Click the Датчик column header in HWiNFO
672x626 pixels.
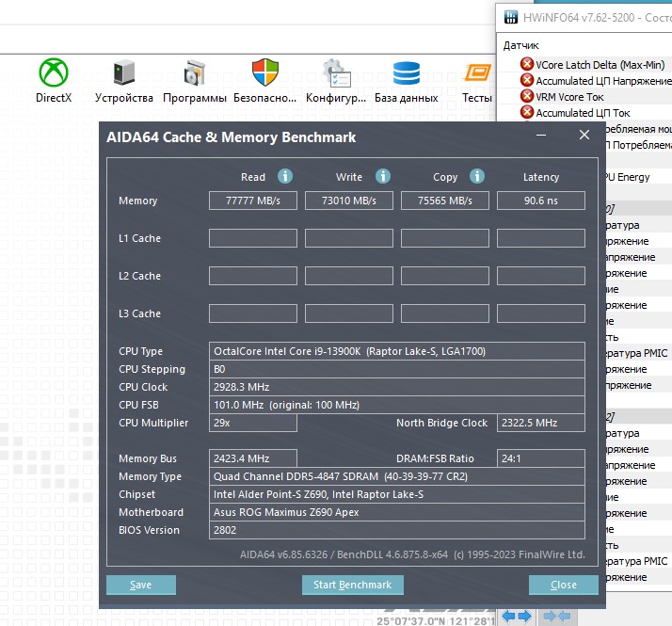(x=520, y=45)
